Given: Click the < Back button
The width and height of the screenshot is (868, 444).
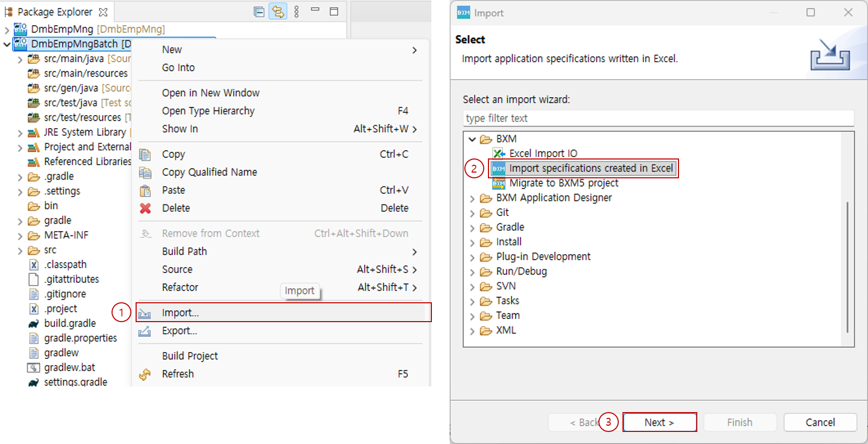Looking at the screenshot, I should (584, 422).
